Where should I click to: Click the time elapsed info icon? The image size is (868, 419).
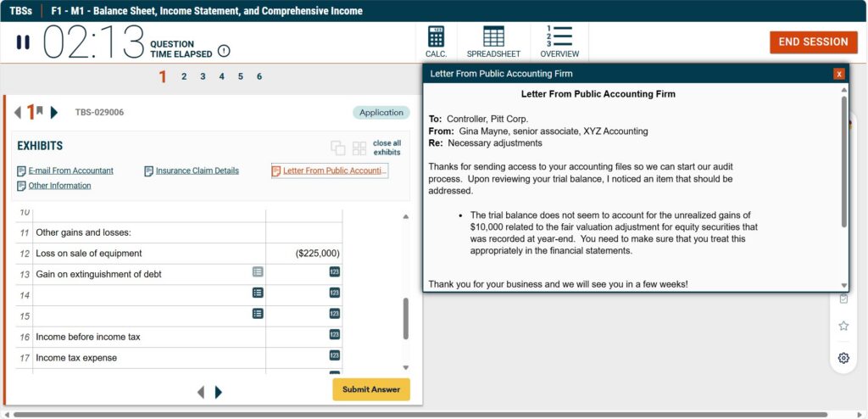224,51
